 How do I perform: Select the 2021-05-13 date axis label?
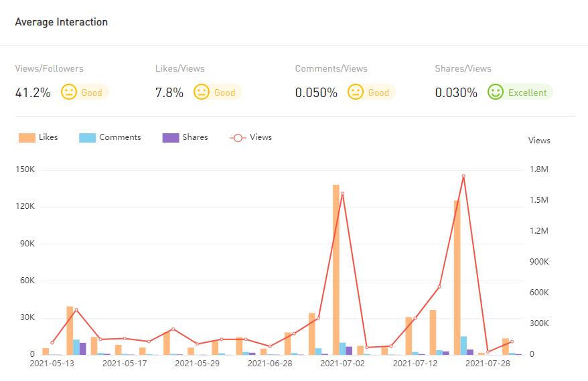click(52, 364)
